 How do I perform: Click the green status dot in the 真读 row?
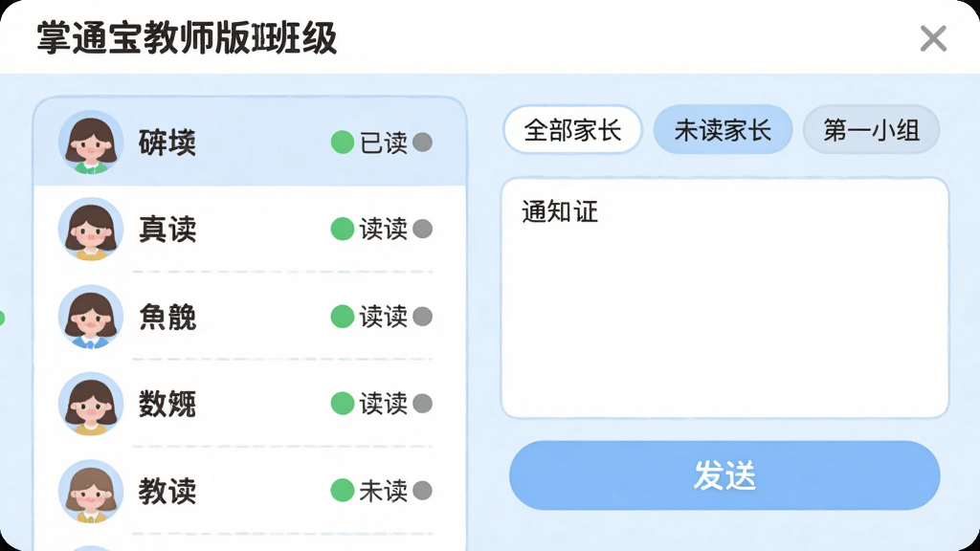(343, 229)
